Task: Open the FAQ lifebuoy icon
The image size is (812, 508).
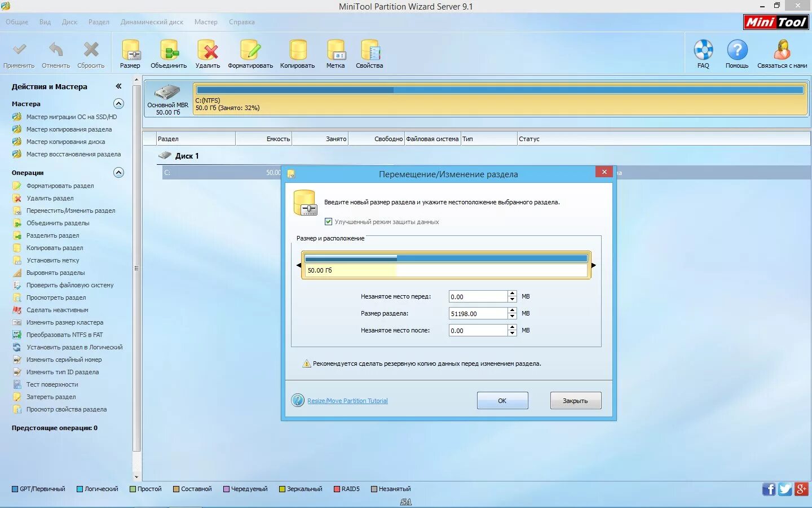Action: pyautogui.click(x=703, y=54)
